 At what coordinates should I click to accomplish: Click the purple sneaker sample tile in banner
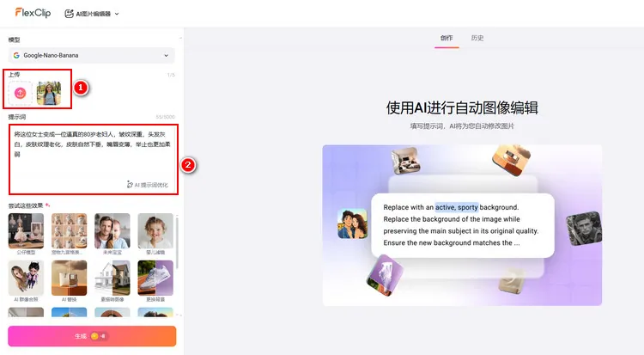385,275
